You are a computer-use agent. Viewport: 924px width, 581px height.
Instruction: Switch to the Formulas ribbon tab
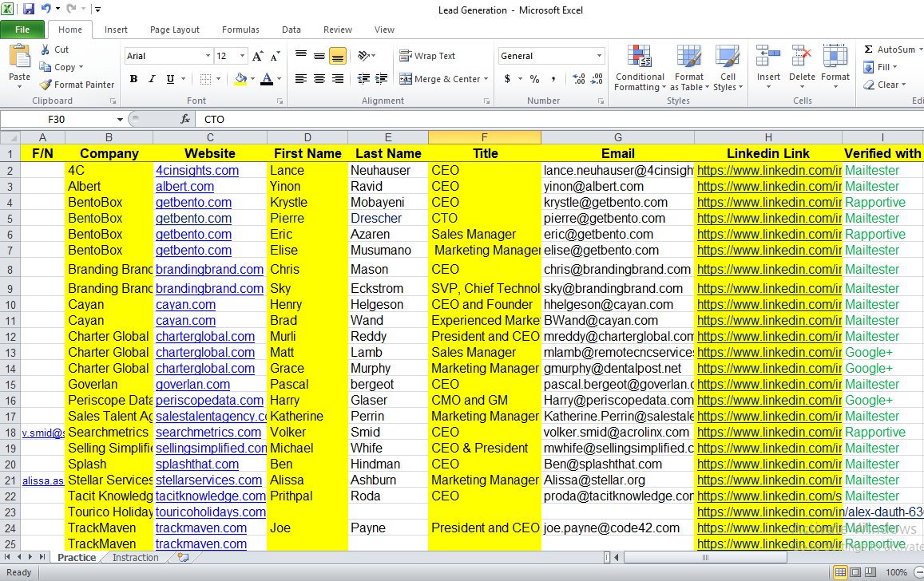(240, 30)
